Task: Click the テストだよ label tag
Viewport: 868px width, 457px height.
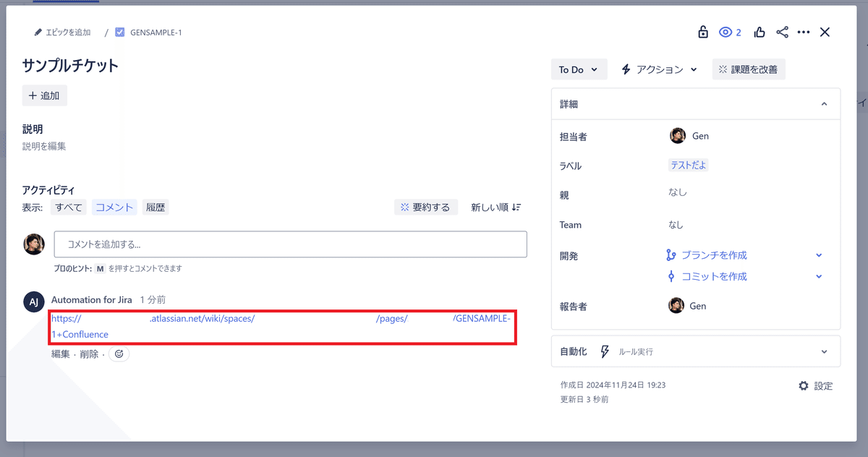Action: [688, 165]
